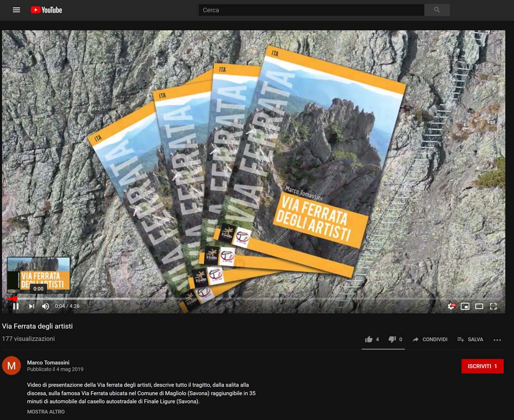The height and width of the screenshot is (420, 514).
Task: Expand description with MOSTRA ALTRO
Action: pos(46,412)
